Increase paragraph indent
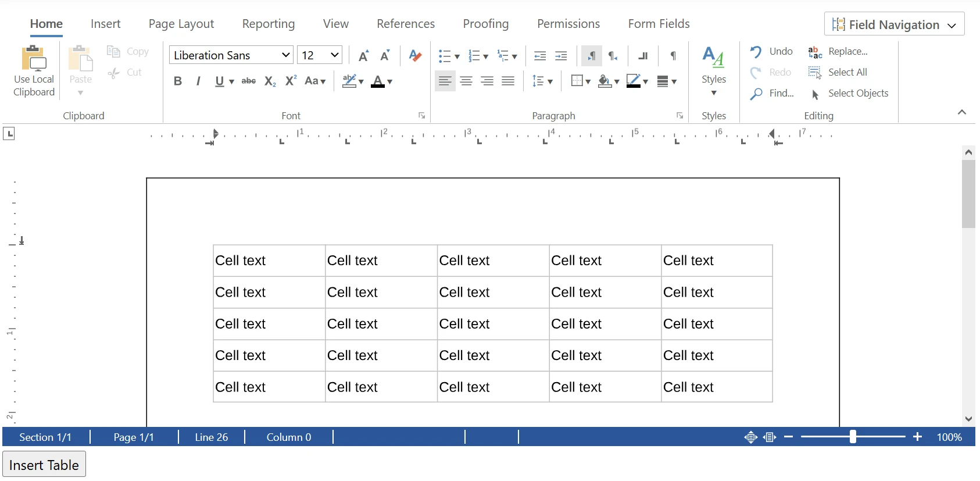Screen dimensions: 980x481 (561, 56)
